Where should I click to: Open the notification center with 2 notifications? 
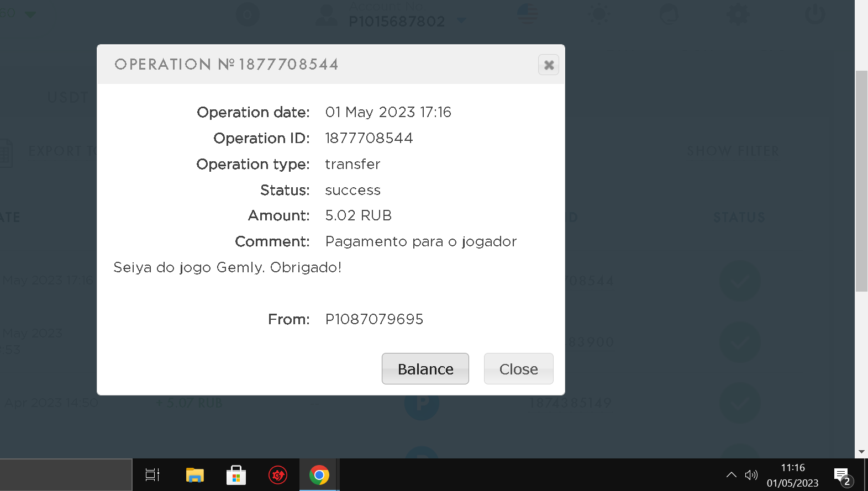pos(843,476)
